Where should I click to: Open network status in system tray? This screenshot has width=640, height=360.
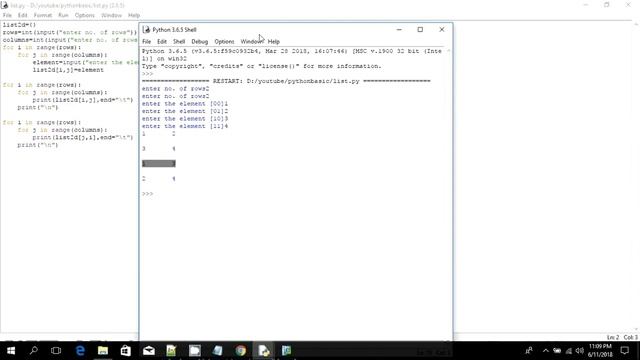click(569, 351)
